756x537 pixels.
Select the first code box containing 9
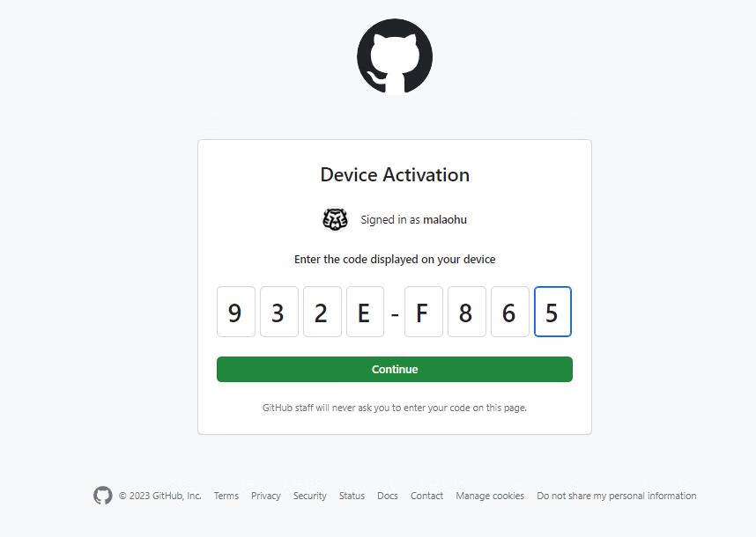pyautogui.click(x=236, y=312)
